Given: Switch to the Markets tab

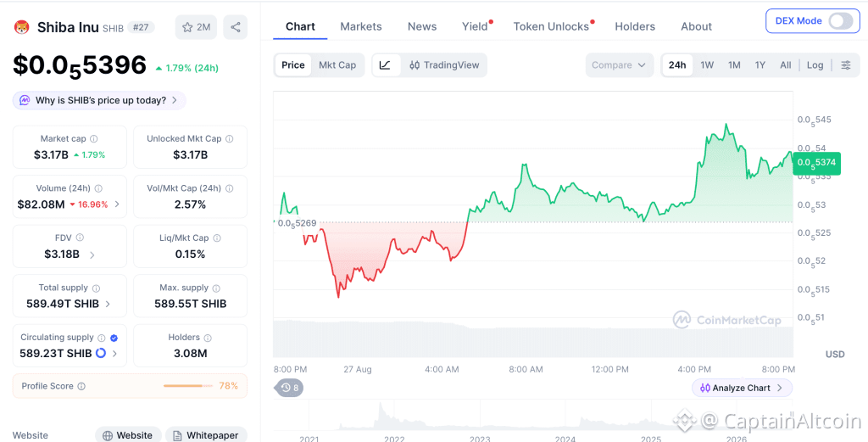Looking at the screenshot, I should pos(361,26).
